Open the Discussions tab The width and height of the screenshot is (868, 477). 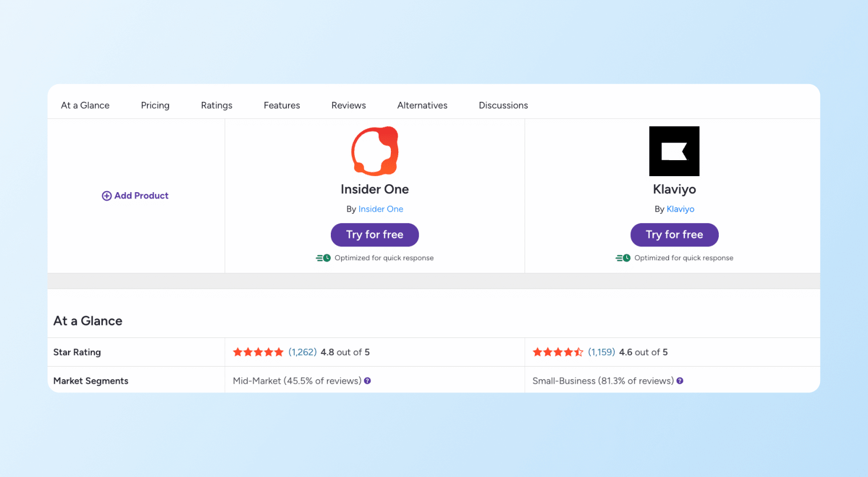click(503, 105)
